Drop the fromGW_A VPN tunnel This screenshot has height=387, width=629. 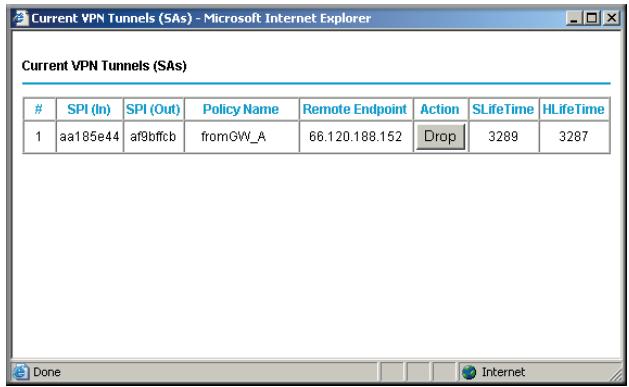(x=440, y=137)
